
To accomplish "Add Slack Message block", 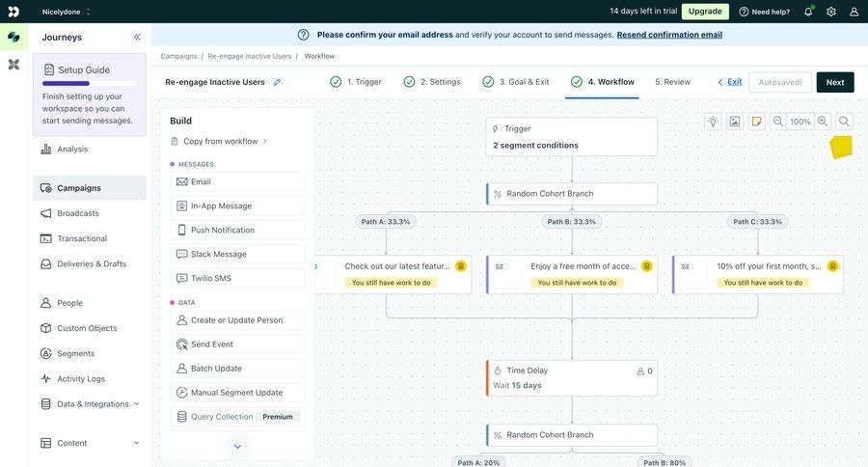I will [237, 254].
